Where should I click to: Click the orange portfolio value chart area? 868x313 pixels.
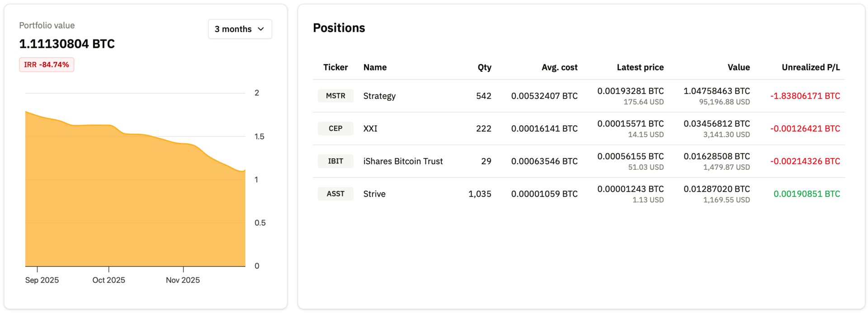pos(136,203)
